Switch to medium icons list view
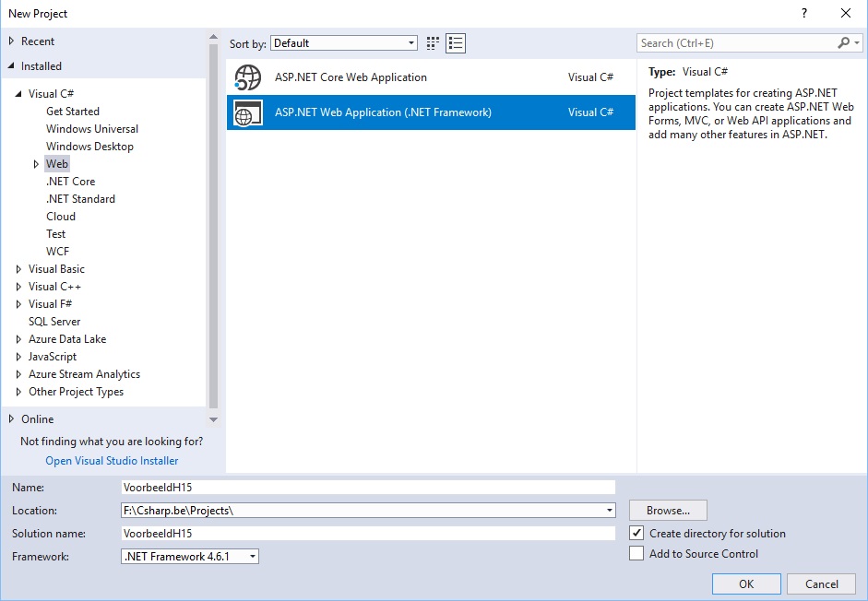 point(456,43)
